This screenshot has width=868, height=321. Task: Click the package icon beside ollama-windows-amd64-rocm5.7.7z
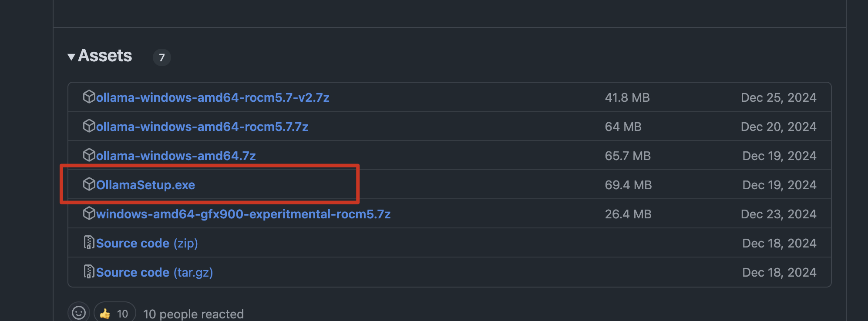tap(89, 126)
